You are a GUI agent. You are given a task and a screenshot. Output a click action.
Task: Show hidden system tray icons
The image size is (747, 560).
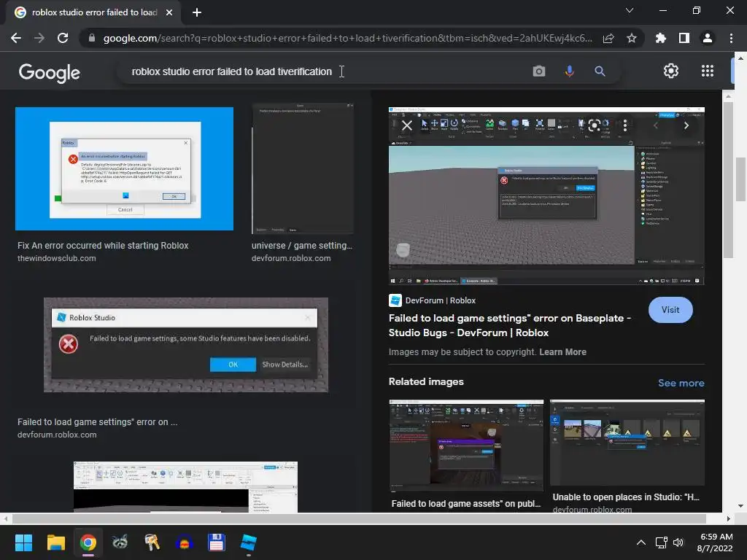(x=641, y=542)
